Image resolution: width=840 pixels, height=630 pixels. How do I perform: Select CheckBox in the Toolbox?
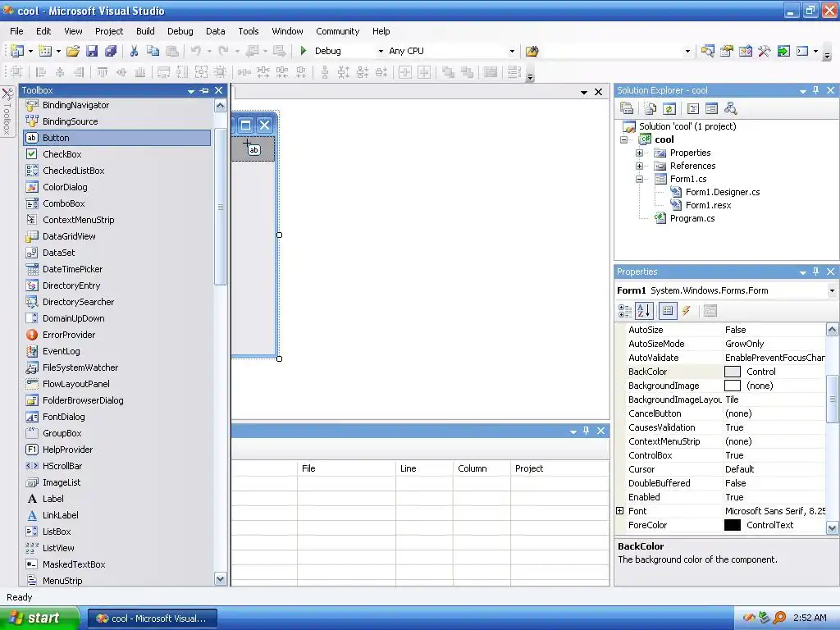116,154
